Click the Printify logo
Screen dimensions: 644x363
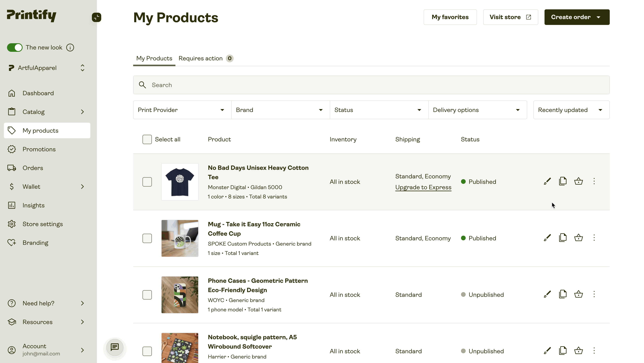coord(32,16)
